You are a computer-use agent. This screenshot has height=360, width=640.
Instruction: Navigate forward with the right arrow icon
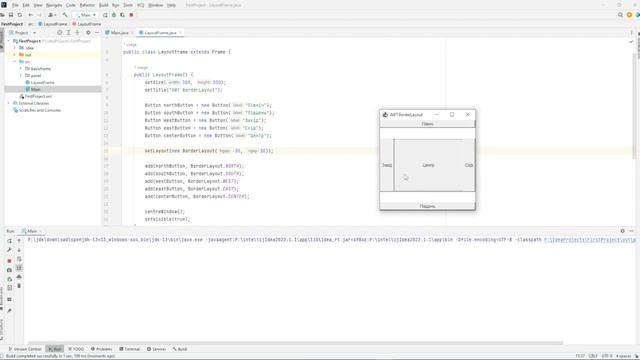[x=39, y=15]
